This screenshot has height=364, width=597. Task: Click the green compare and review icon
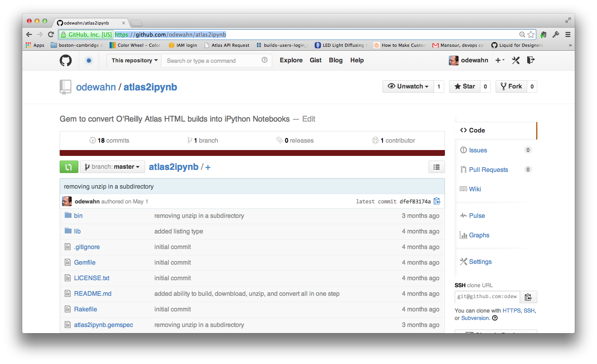(x=69, y=167)
